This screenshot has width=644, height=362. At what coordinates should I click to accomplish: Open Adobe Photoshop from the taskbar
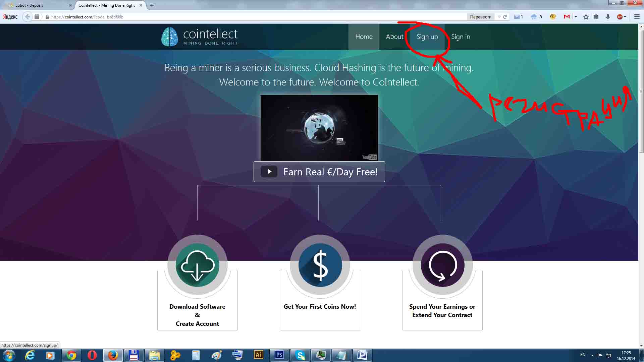(279, 355)
